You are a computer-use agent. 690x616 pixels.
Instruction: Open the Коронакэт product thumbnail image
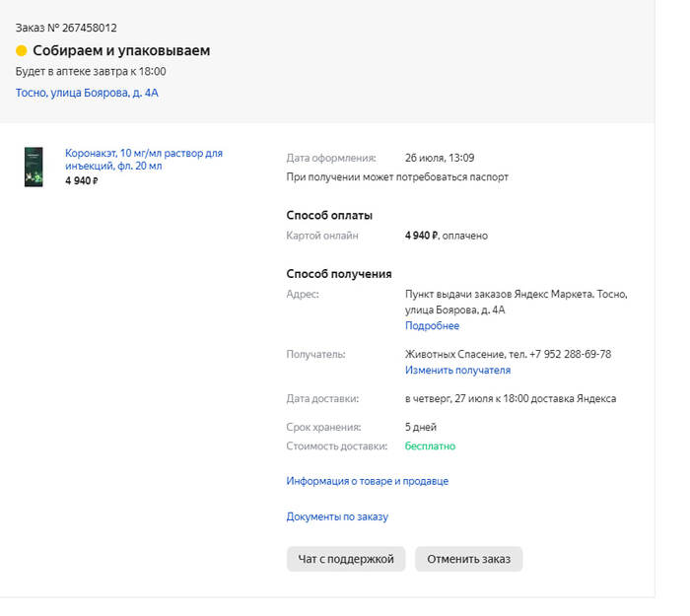[34, 168]
